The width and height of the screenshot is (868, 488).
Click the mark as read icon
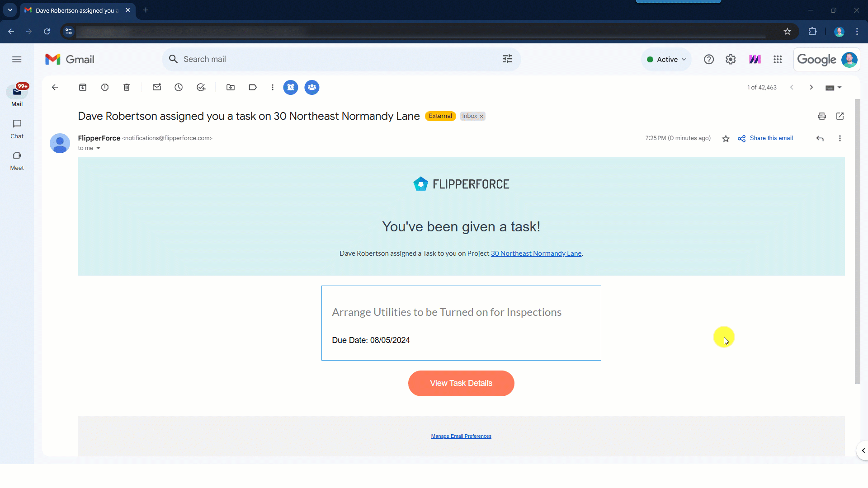[157, 87]
